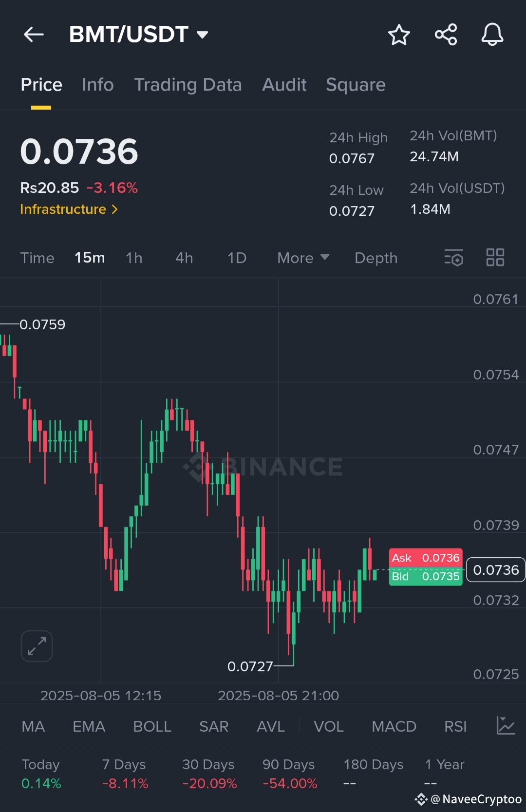Enable the MACD indicator
The width and height of the screenshot is (526, 812).
click(x=394, y=726)
